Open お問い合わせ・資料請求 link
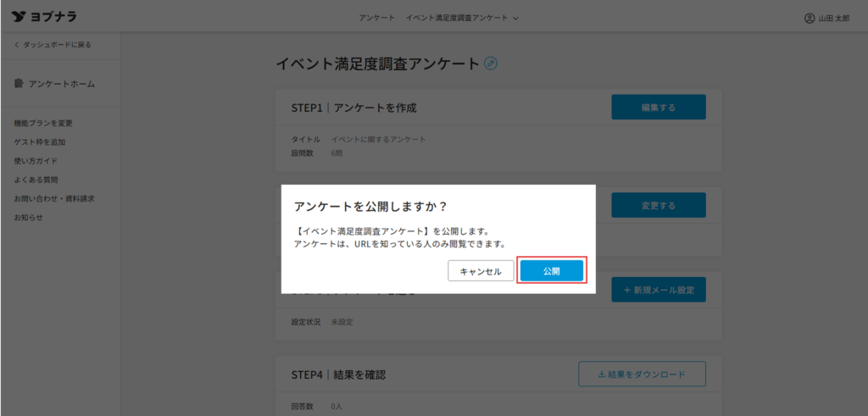 53,198
